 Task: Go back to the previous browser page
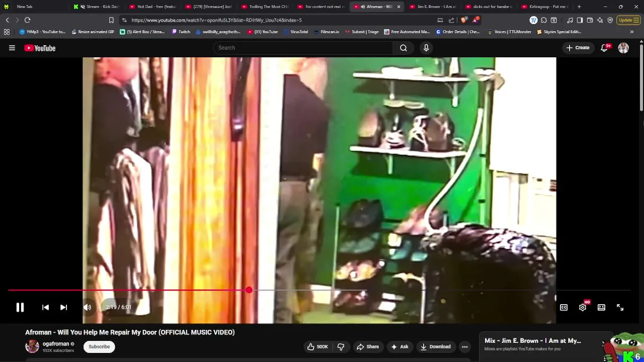tap(7, 20)
